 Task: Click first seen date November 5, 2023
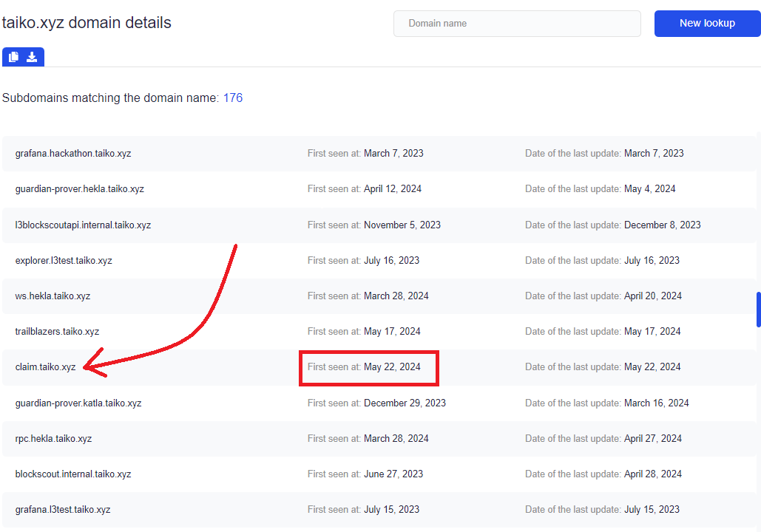402,225
